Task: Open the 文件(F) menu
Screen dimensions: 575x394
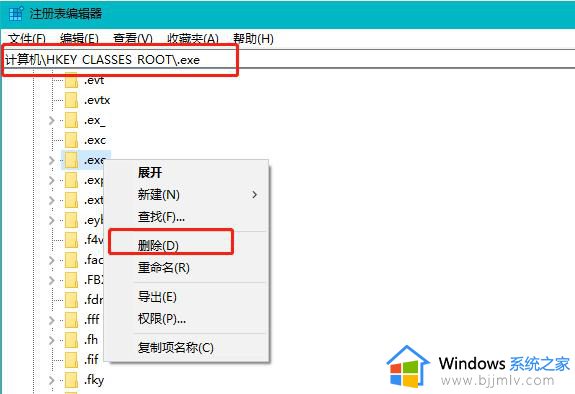Action: 27,39
